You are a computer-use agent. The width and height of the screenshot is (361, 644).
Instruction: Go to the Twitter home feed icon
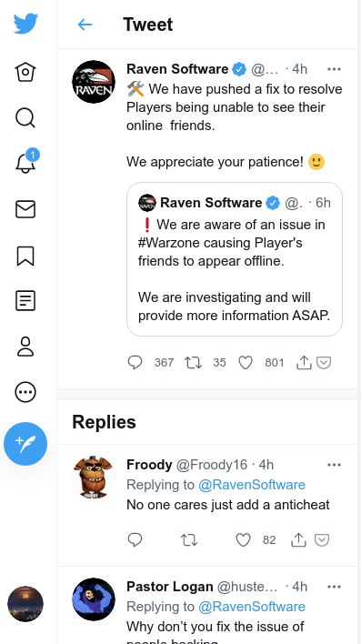pos(25,72)
